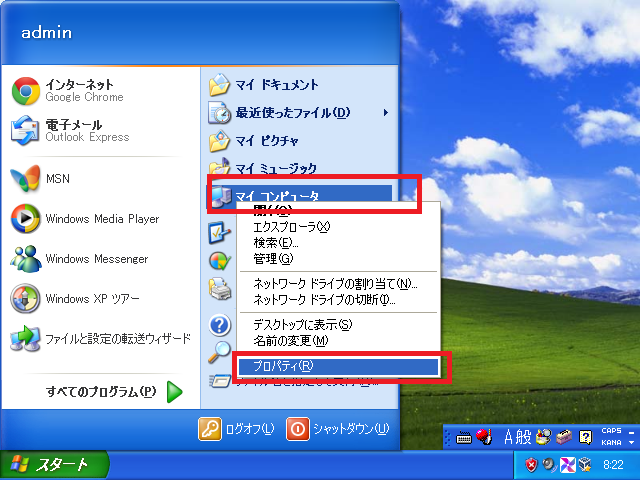The height and width of the screenshot is (480, 640).
Task: Click the magnifying glass search icon
Action: [x=219, y=352]
